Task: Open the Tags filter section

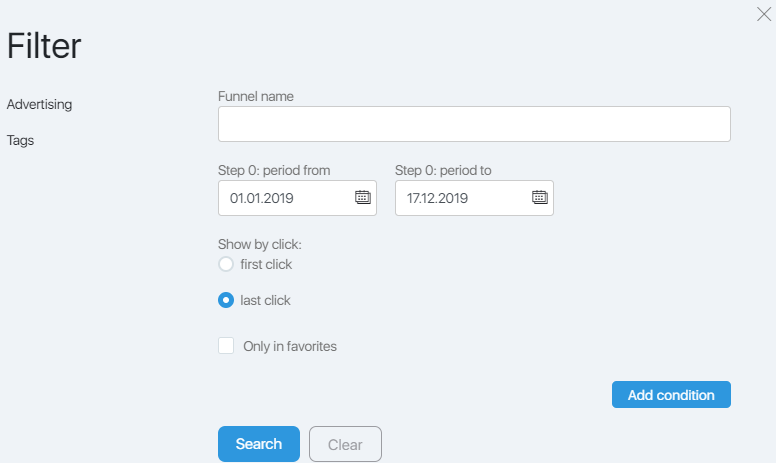Action: point(20,140)
